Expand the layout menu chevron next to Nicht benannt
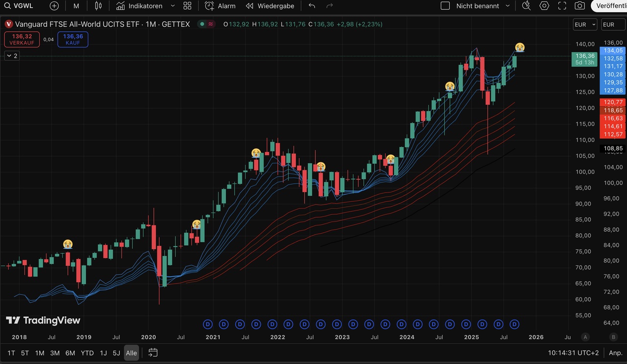The height and width of the screenshot is (364, 627). (507, 6)
